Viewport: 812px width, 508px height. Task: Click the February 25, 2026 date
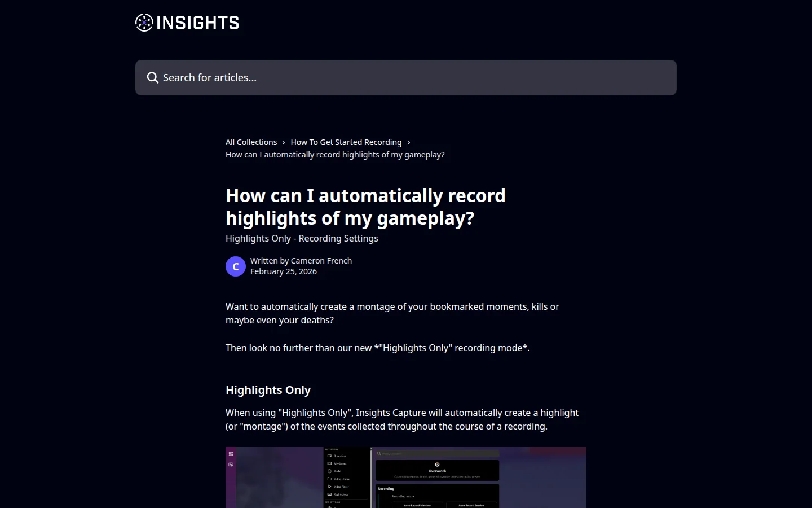coord(284,271)
